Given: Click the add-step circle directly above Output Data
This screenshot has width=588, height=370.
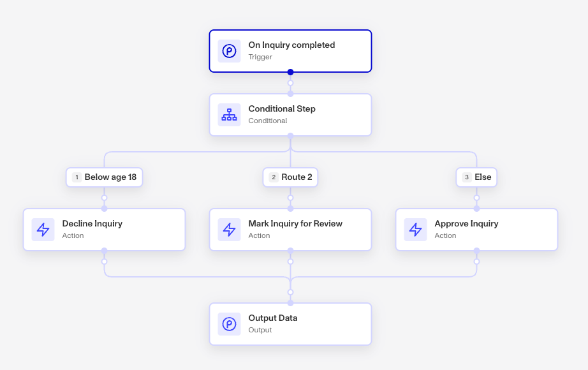Looking at the screenshot, I should (290, 292).
